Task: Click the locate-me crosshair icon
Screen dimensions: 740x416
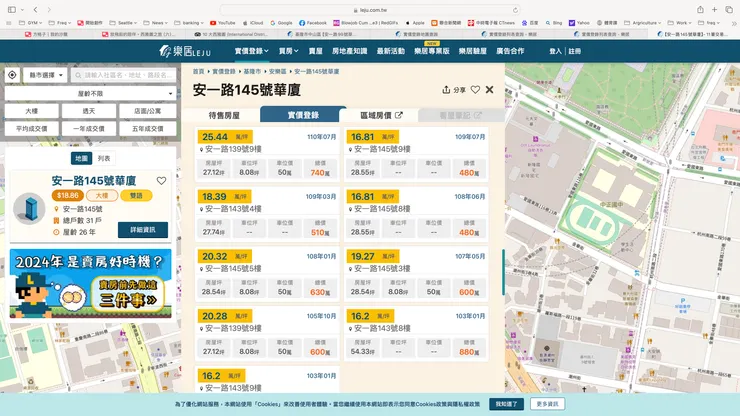Action: coord(12,75)
